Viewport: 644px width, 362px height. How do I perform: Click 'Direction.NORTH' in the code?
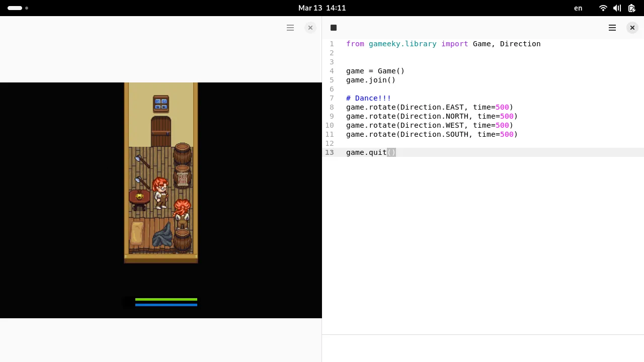click(434, 116)
